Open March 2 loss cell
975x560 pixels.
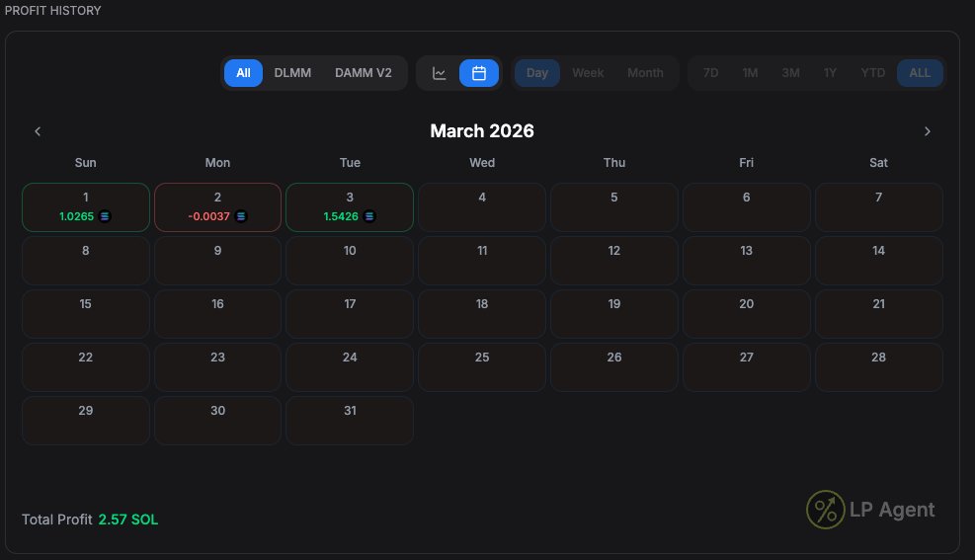[x=217, y=207]
